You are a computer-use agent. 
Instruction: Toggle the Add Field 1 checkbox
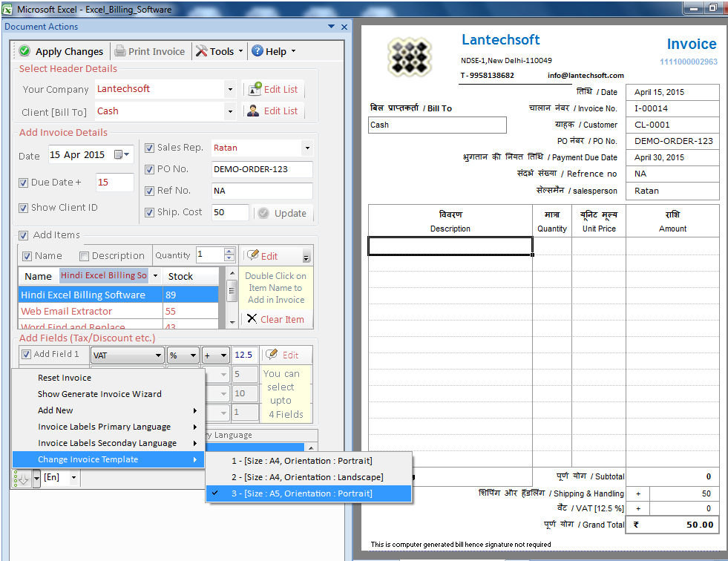coord(27,355)
